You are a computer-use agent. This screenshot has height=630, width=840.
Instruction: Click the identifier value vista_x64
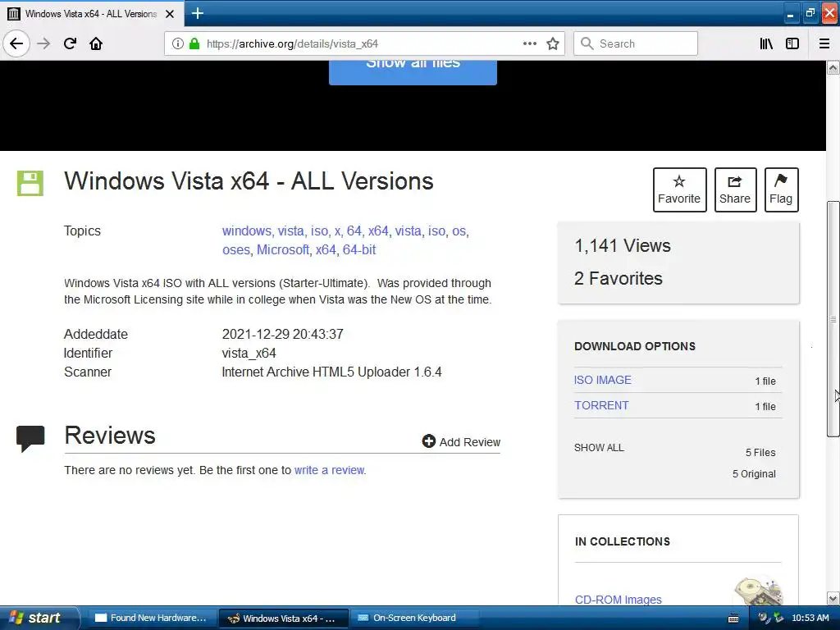249,353
